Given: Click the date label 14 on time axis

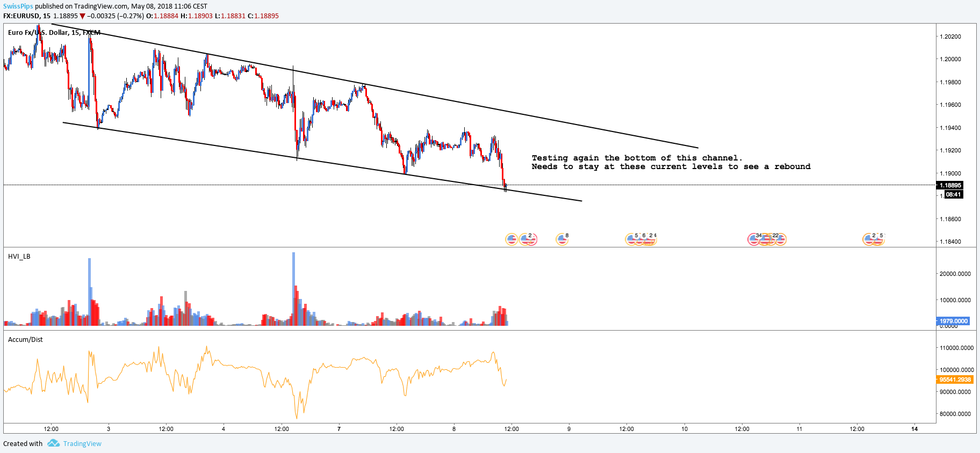Looking at the screenshot, I should (914, 429).
